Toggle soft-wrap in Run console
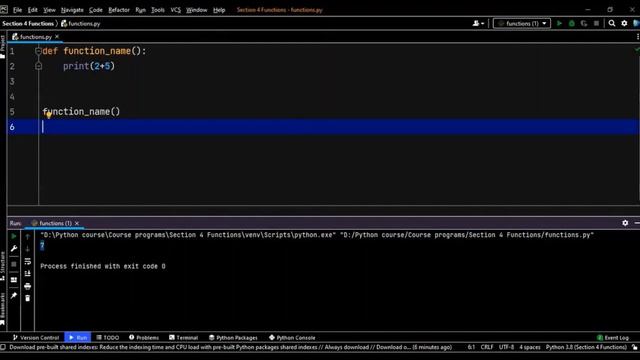 [x=27, y=261]
